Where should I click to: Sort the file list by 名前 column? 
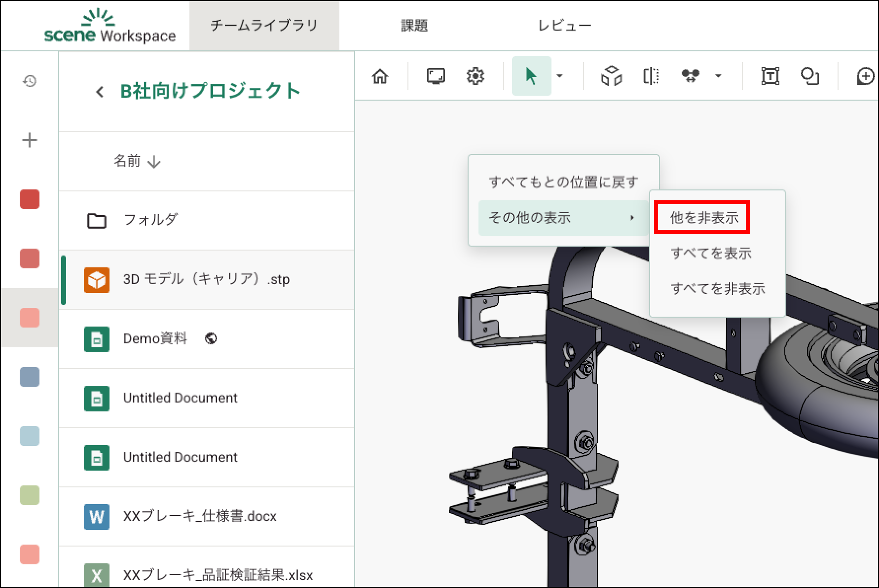pyautogui.click(x=137, y=161)
